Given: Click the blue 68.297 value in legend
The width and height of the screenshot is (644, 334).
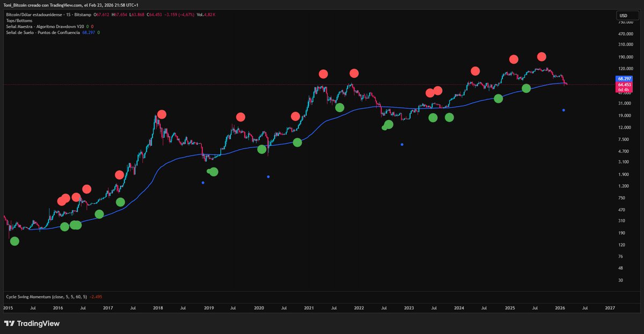Looking at the screenshot, I should pos(89,33).
